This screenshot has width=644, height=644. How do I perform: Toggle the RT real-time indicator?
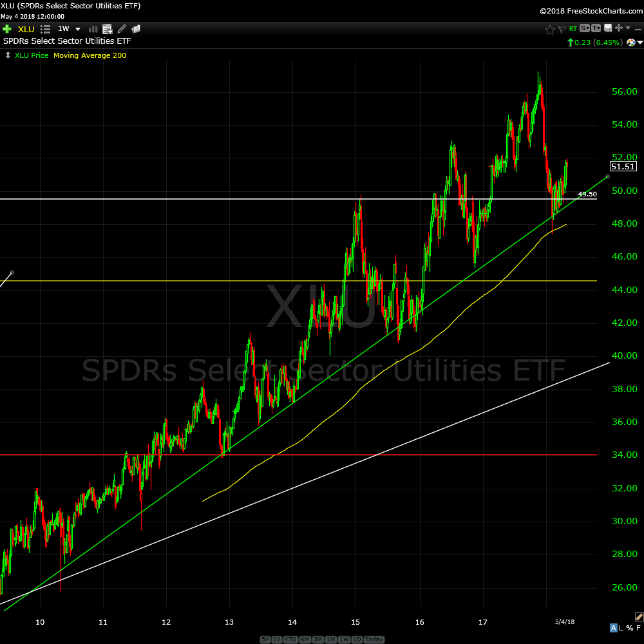[573, 29]
